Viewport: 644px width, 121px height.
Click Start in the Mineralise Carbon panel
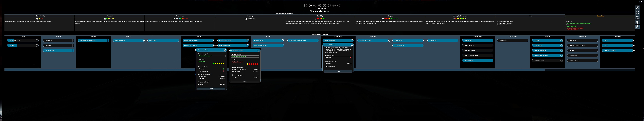(x=245, y=82)
